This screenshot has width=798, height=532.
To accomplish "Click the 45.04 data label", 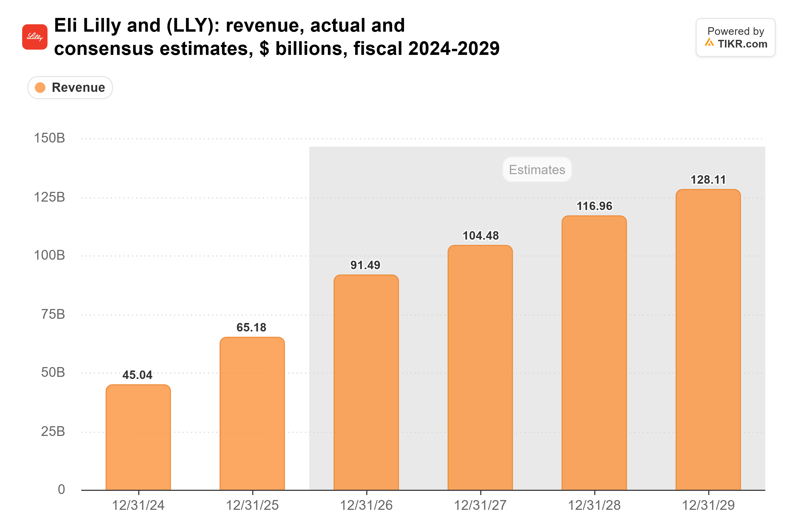I will [x=137, y=375].
